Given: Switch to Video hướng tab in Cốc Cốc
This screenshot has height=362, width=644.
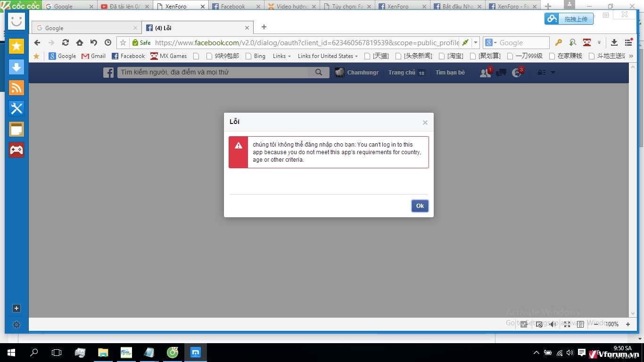Looking at the screenshot, I should pos(292,6).
